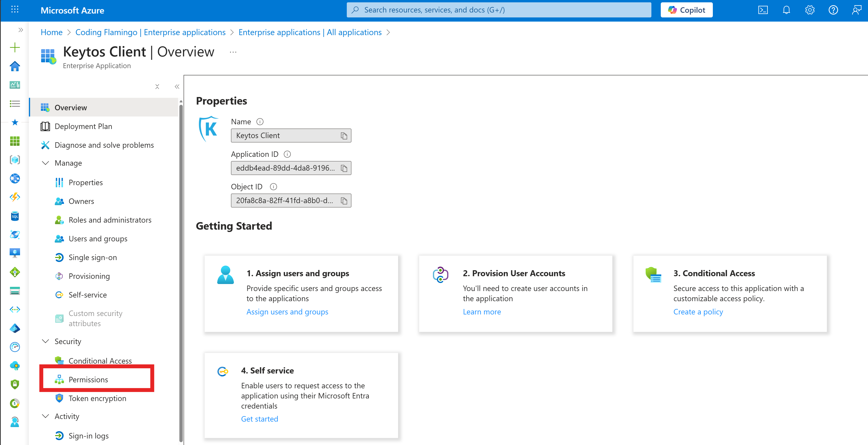Screen dimensions: 868x445
Task: Click the feedback icon in the top bar
Action: tap(856, 10)
